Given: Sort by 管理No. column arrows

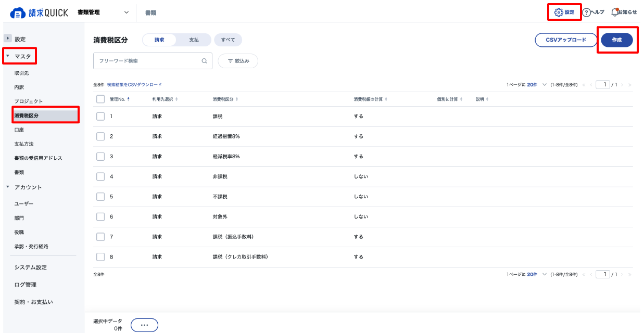Looking at the screenshot, I should 128,99.
